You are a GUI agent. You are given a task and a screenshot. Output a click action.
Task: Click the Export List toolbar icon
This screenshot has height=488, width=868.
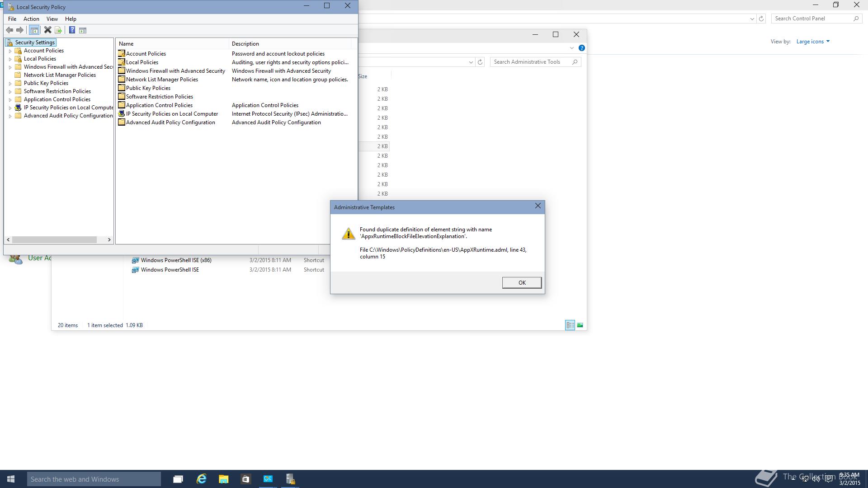point(58,30)
